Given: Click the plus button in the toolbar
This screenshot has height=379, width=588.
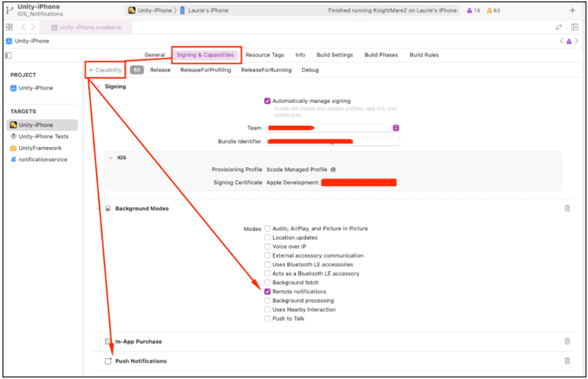Looking at the screenshot, I should tap(572, 10).
